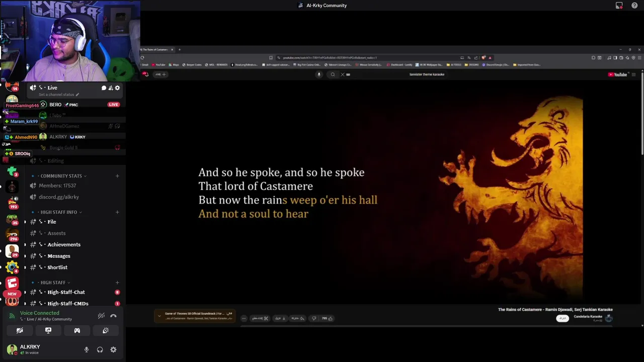
Task: Open Members: 17537 voice channel
Action: coord(57,186)
